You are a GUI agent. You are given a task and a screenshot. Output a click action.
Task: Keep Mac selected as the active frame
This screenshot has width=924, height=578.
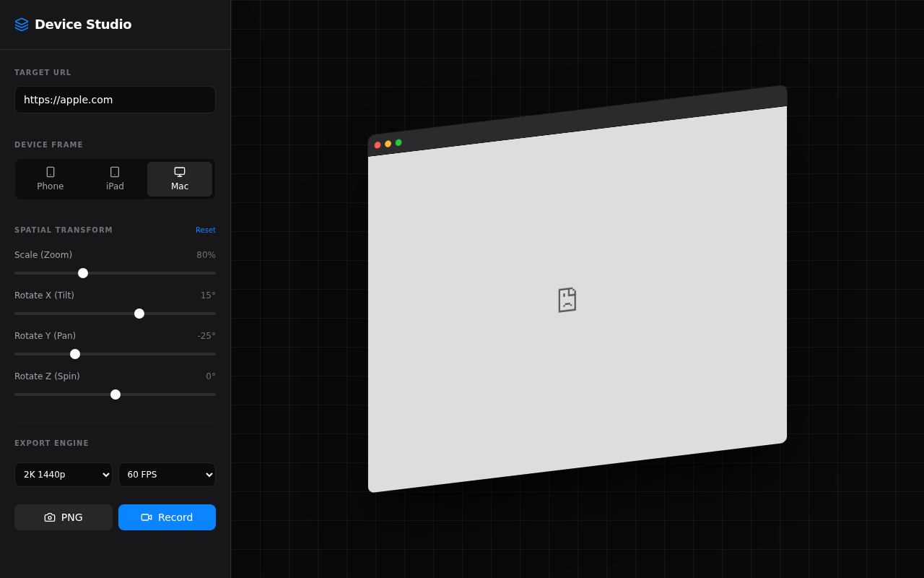click(179, 178)
